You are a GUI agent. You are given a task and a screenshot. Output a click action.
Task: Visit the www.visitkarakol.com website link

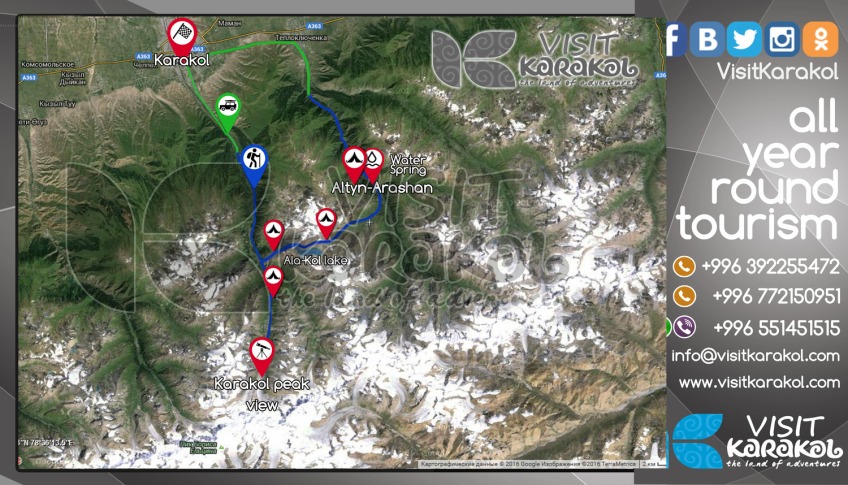tap(759, 382)
